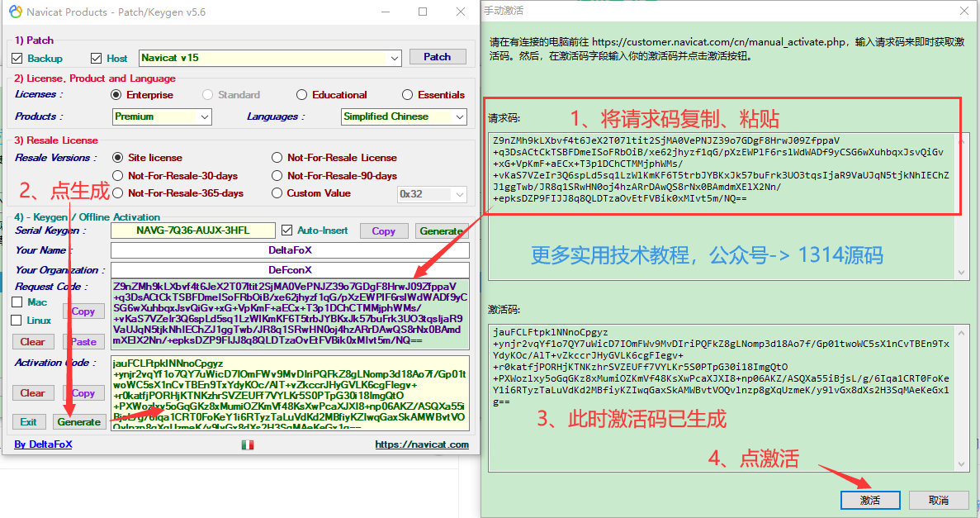The width and height of the screenshot is (980, 518).
Task: Toggle the Auto-Insert checkbox
Action: pos(286,230)
